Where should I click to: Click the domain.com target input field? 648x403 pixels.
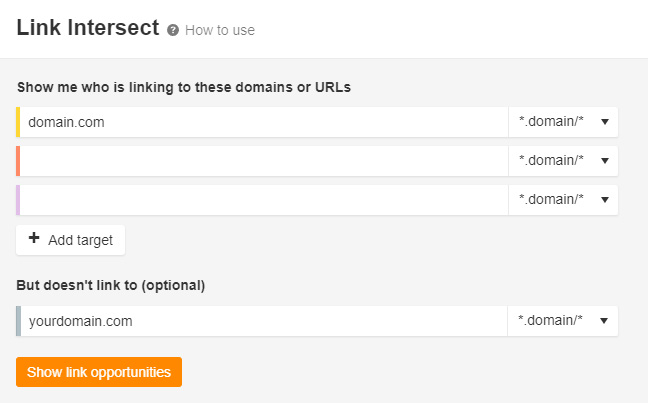264,122
